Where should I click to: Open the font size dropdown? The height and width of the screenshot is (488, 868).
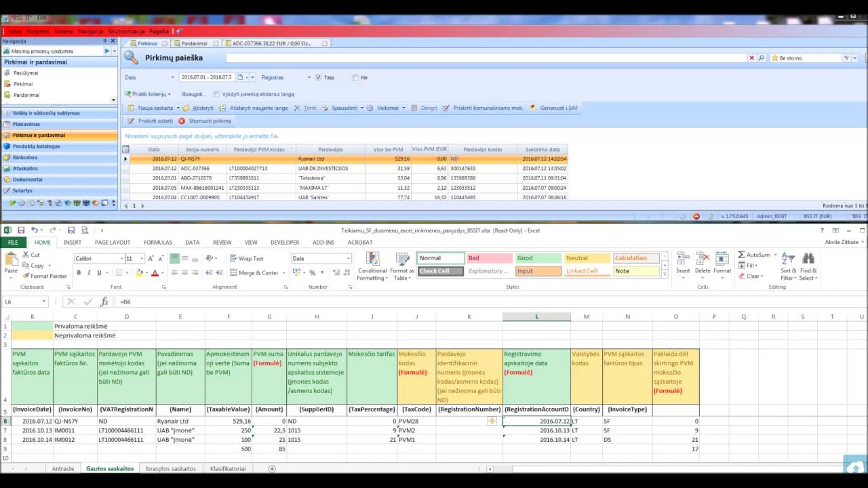pyautogui.click(x=142, y=258)
